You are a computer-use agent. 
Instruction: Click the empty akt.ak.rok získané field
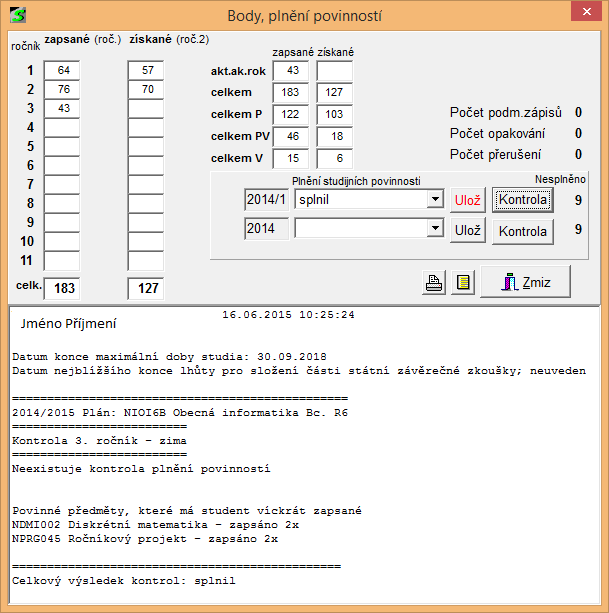(x=334, y=71)
